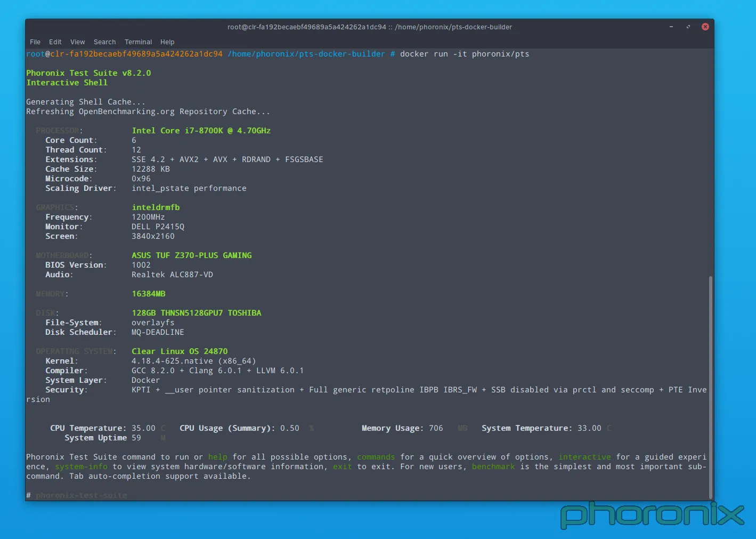Click the '16384MB' memory value
This screenshot has height=539, width=756.
pos(149,294)
